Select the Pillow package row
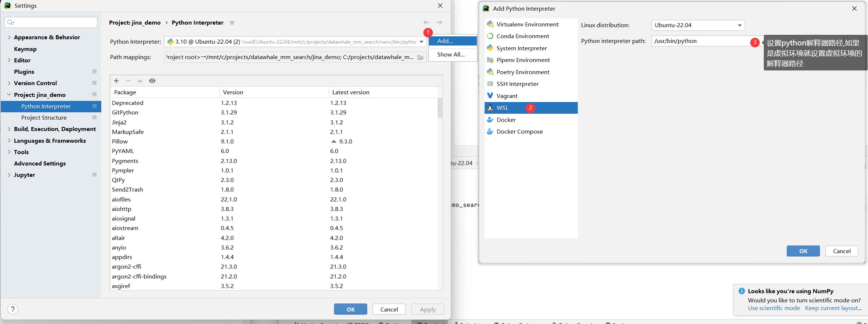The width and height of the screenshot is (868, 324). [x=274, y=141]
